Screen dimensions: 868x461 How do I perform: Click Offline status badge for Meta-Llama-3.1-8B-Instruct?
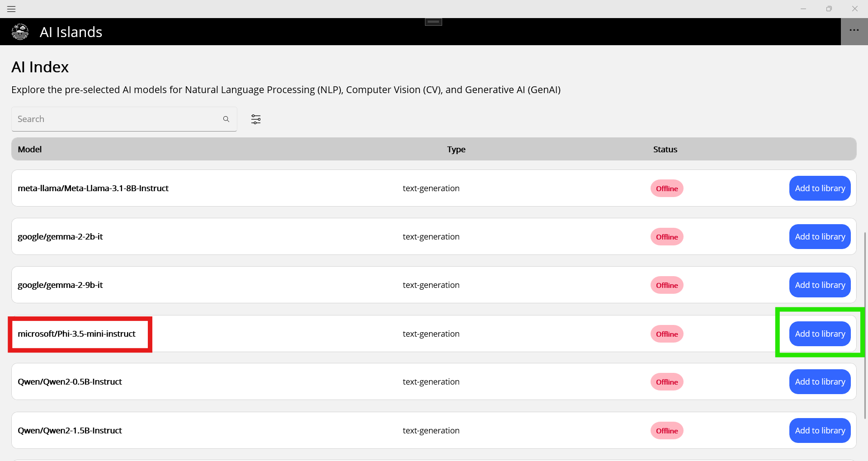point(667,188)
